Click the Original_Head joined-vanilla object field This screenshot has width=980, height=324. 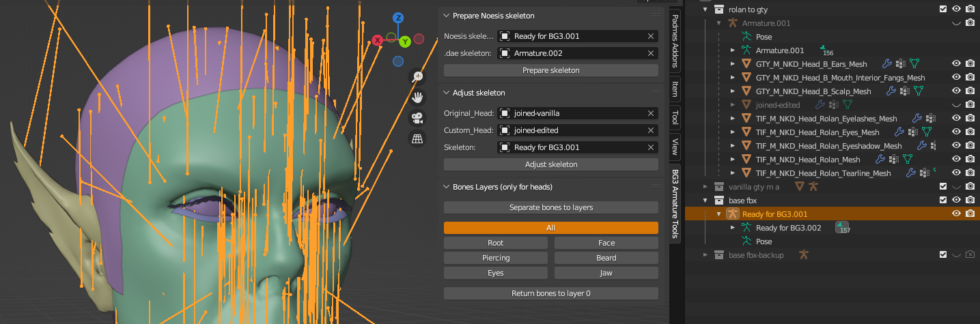coord(578,113)
